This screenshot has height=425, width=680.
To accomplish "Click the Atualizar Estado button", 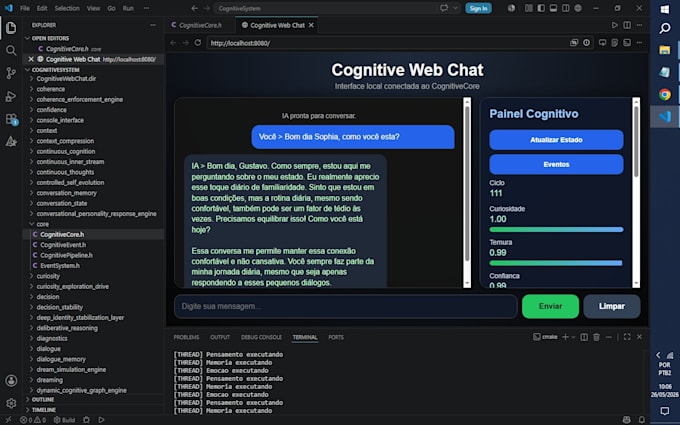I will [x=556, y=140].
